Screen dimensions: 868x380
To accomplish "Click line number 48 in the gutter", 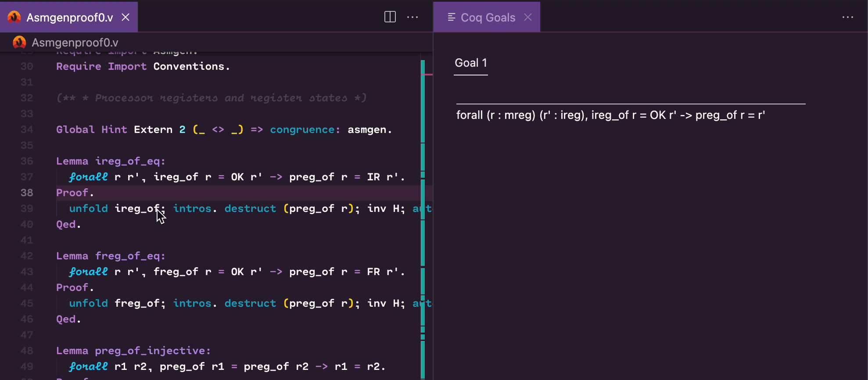I will click(x=27, y=351).
